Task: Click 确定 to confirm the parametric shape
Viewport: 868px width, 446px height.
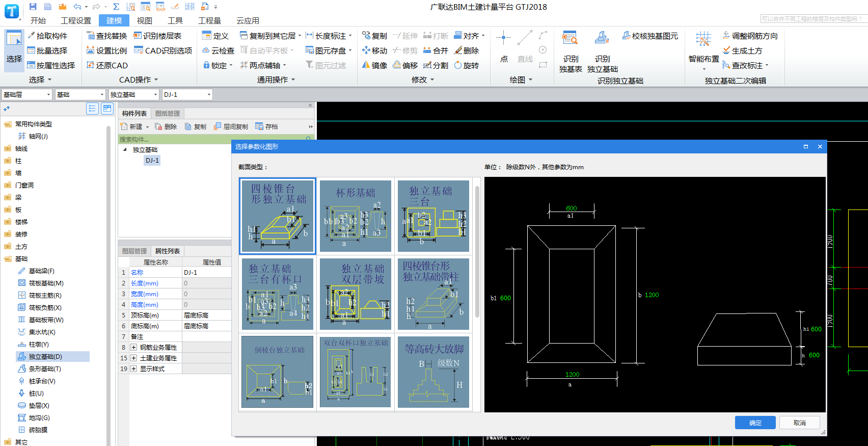Action: tap(755, 423)
